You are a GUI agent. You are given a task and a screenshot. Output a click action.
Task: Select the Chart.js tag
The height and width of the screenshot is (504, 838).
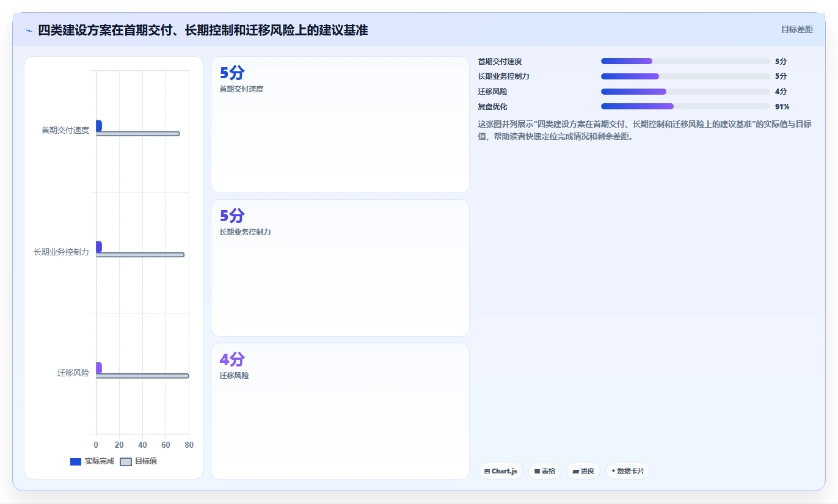(x=501, y=471)
